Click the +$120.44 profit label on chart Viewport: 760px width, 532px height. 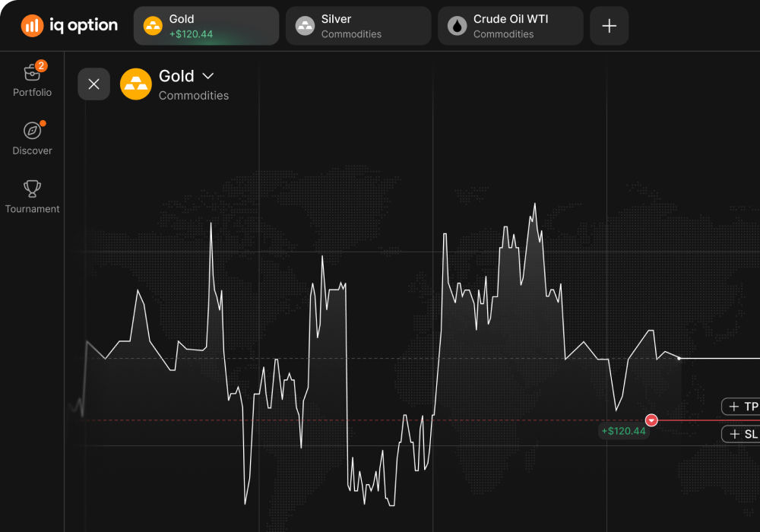[623, 431]
